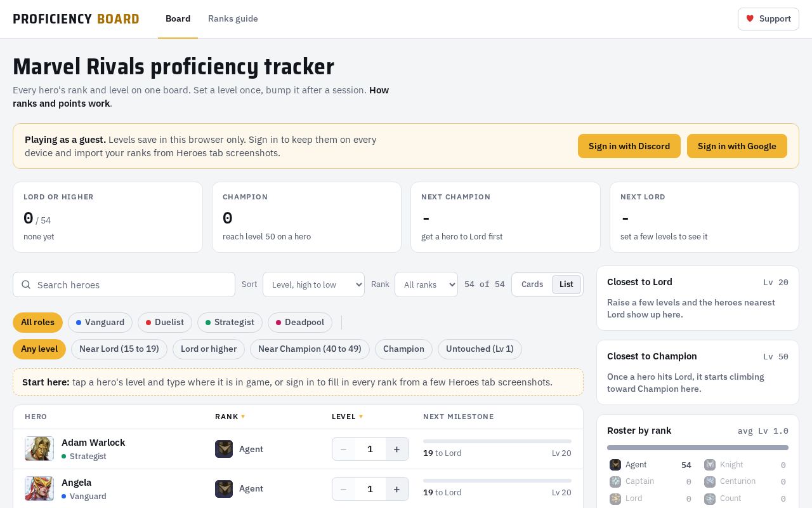Select Untouched (Lv 1) filter

tap(480, 349)
